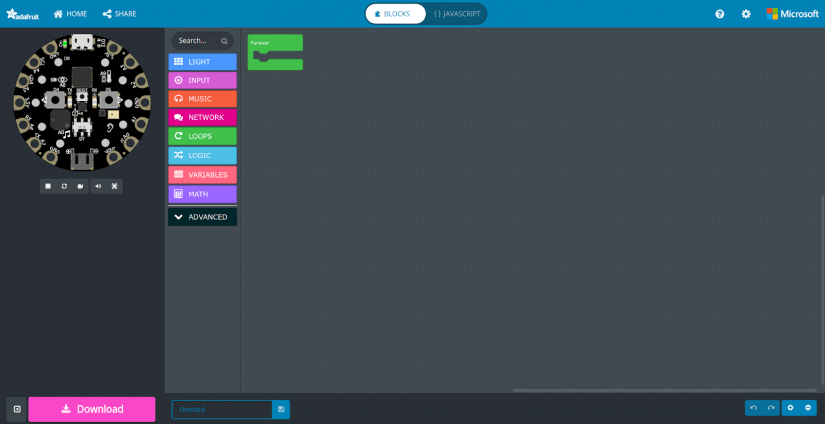825x424 pixels.
Task: Save the project with disk icon
Action: tap(281, 409)
